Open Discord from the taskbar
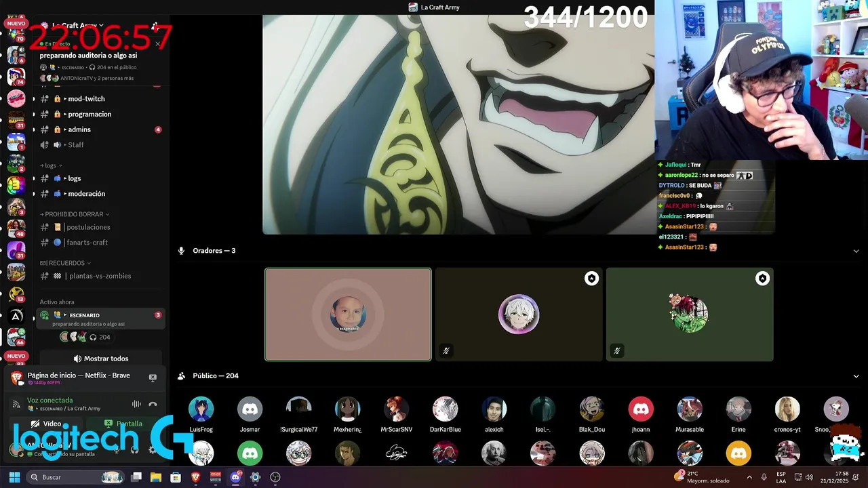Viewport: 868px width, 488px height. pos(235,477)
